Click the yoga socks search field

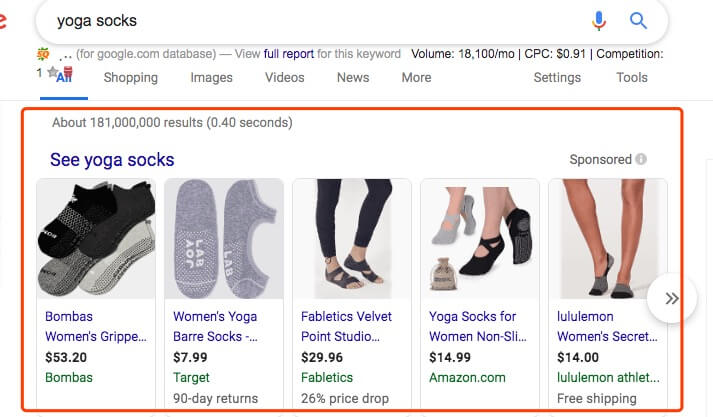point(318,21)
